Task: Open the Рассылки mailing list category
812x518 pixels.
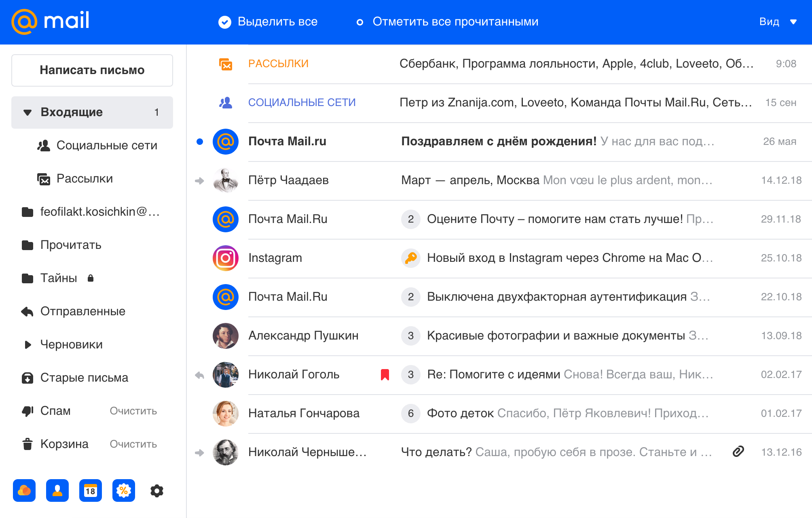Action: pyautogui.click(x=278, y=64)
